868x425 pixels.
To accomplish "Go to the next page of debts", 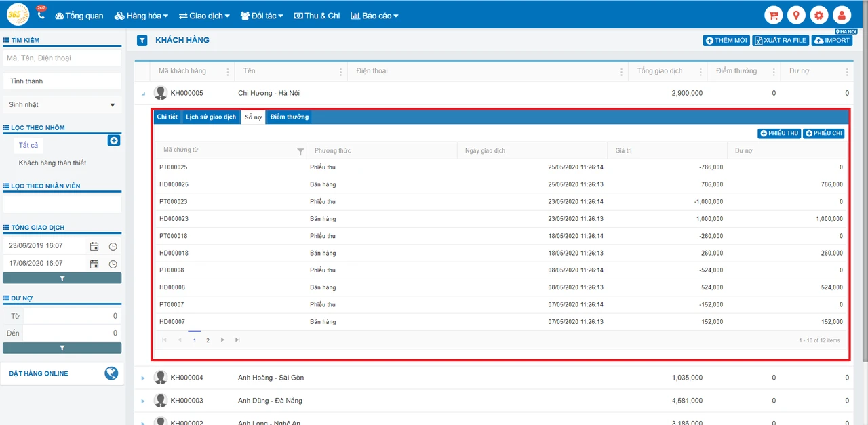I will click(222, 340).
